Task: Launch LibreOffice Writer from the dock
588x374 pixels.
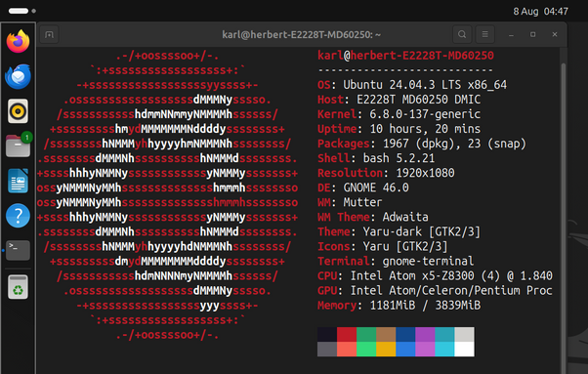Action: 18,181
